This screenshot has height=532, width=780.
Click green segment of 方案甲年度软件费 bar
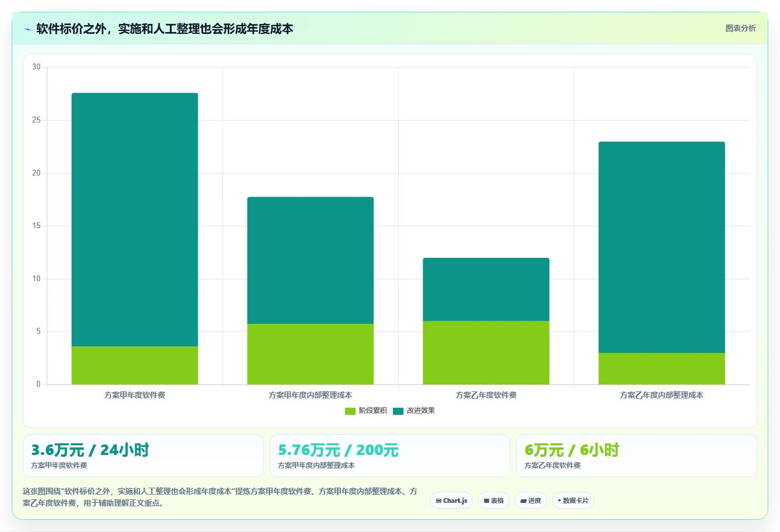coord(135,366)
